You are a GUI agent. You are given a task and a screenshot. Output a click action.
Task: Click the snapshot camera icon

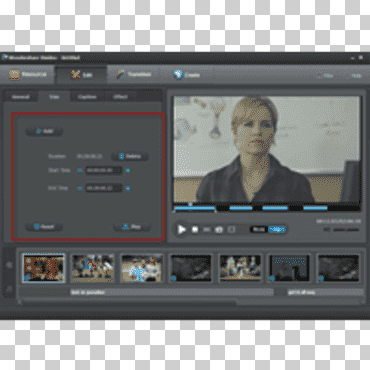tap(219, 229)
